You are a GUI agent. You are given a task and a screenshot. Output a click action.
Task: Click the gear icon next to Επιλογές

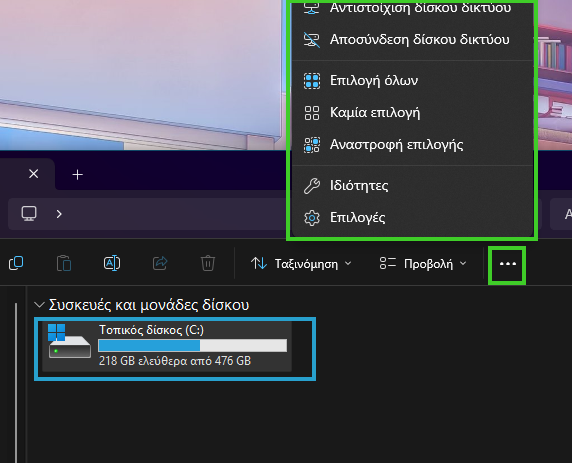click(x=312, y=218)
